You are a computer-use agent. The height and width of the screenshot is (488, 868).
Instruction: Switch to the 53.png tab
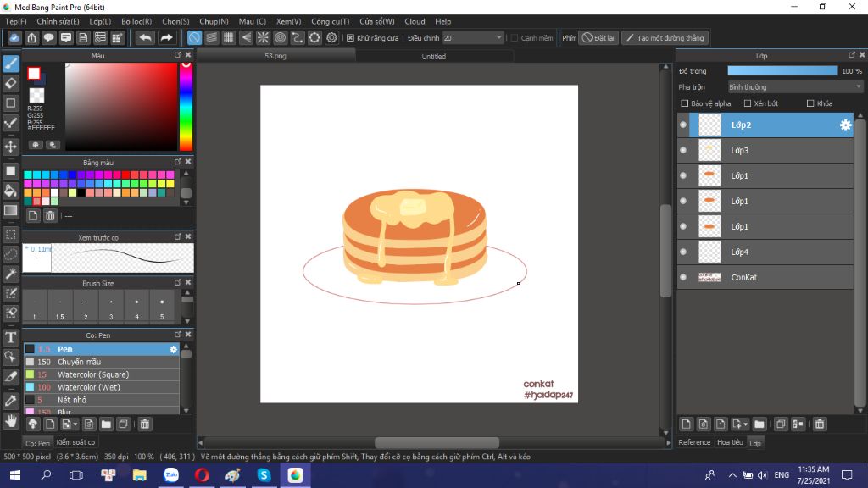275,56
